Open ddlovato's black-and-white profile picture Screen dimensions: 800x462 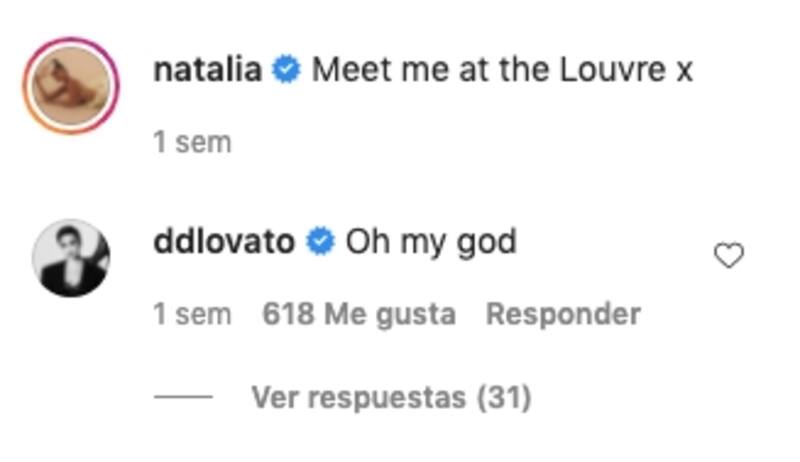coord(71,258)
